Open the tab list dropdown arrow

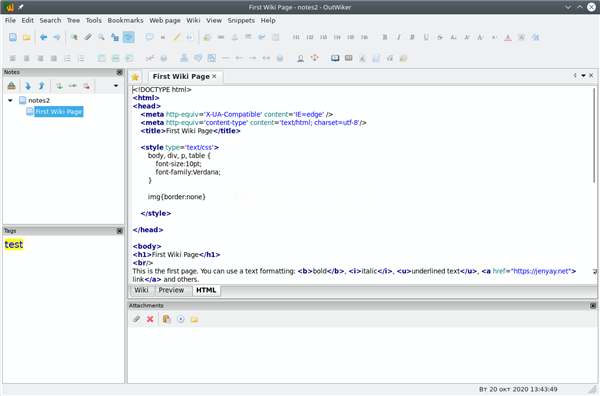(x=583, y=76)
